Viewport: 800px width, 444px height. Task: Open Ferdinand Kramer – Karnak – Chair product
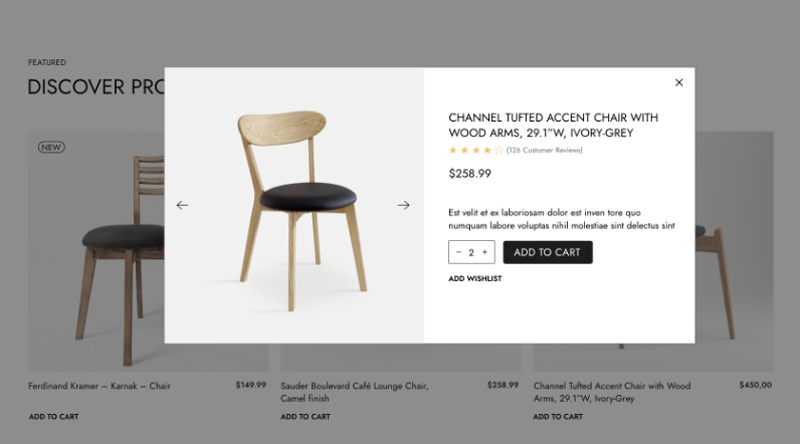(x=99, y=386)
